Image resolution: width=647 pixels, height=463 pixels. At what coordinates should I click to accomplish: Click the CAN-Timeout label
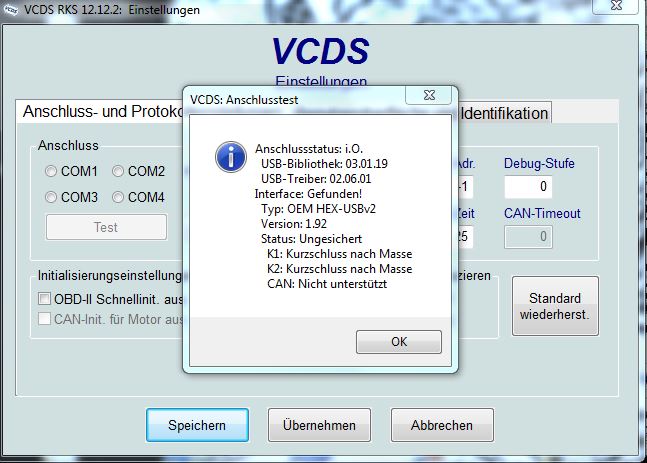(542, 213)
